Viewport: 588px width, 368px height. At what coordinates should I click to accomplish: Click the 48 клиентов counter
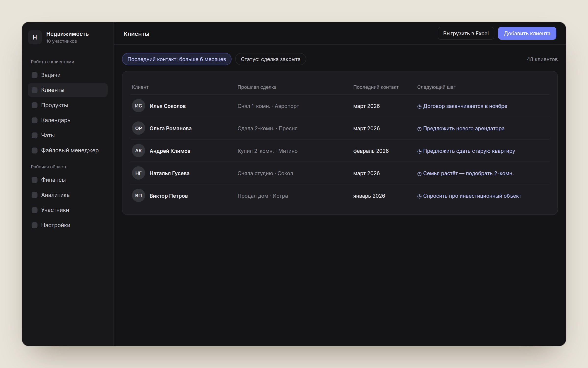(x=542, y=59)
